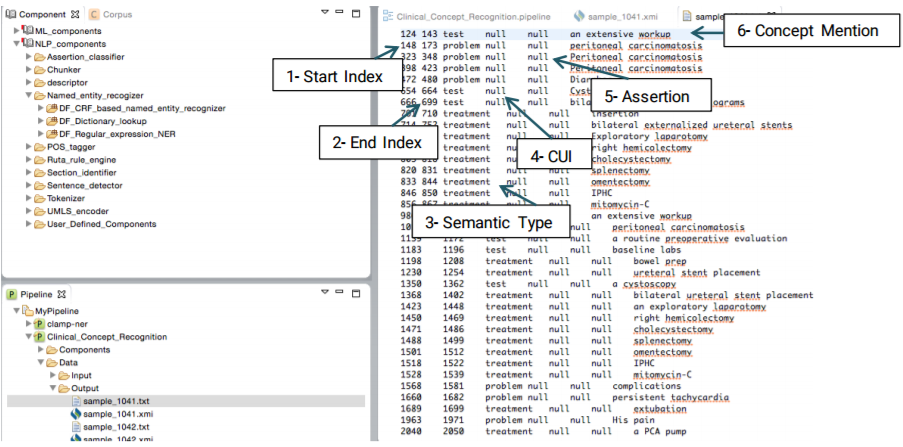Collapse the Output folder in Pipeline

(x=52, y=388)
